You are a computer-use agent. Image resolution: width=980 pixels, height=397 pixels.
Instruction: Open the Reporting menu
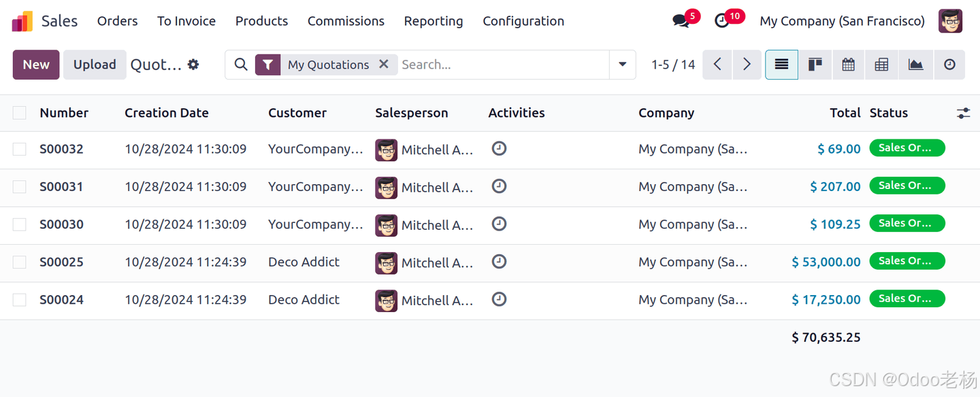tap(434, 21)
